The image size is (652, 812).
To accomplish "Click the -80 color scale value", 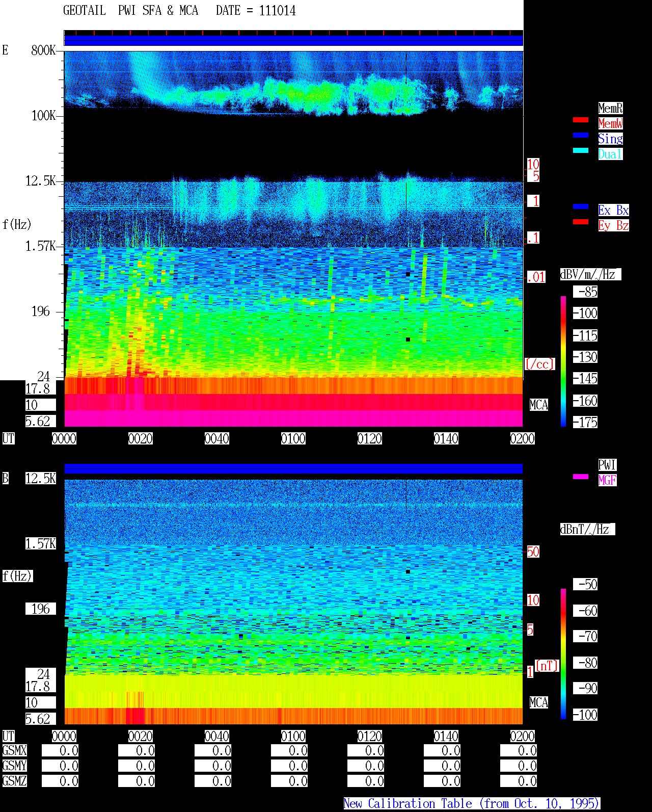I will (x=585, y=663).
